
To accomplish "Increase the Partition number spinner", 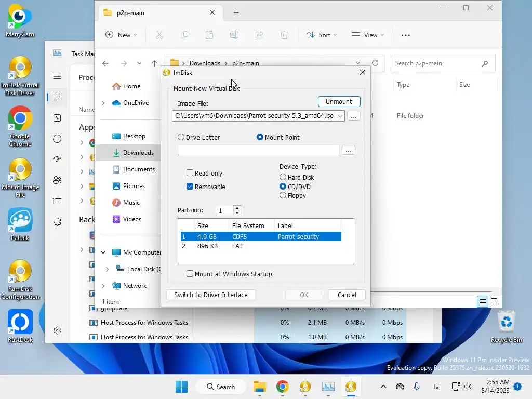I will pyautogui.click(x=237, y=208).
